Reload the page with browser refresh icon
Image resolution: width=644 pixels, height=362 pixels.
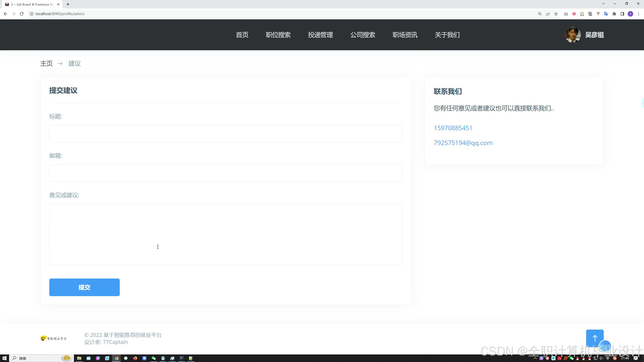pyautogui.click(x=22, y=14)
